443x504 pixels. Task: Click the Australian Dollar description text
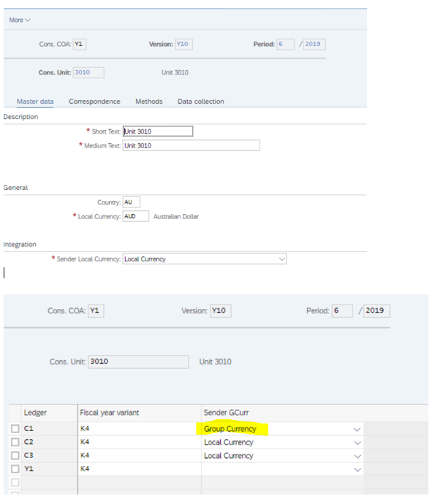pos(176,217)
